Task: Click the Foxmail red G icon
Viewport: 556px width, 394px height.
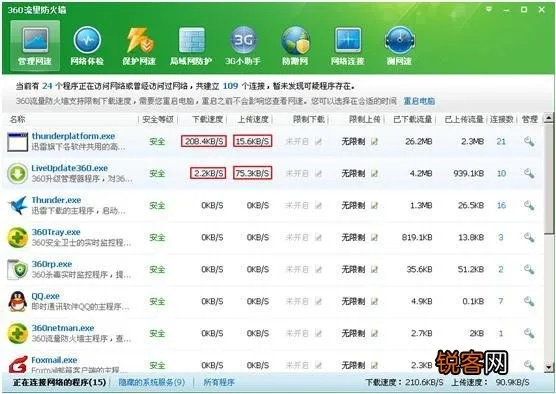Action: pyautogui.click(x=17, y=365)
